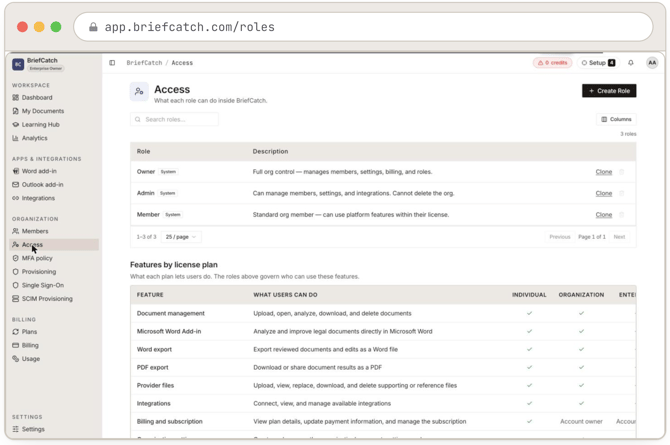Click the Billing and subscription feature row
Screen dimensions: 670x445
click(383, 421)
